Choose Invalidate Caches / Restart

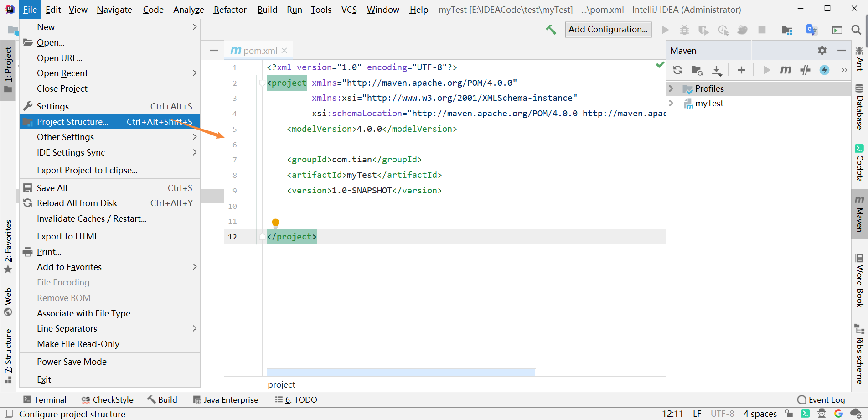point(110,218)
